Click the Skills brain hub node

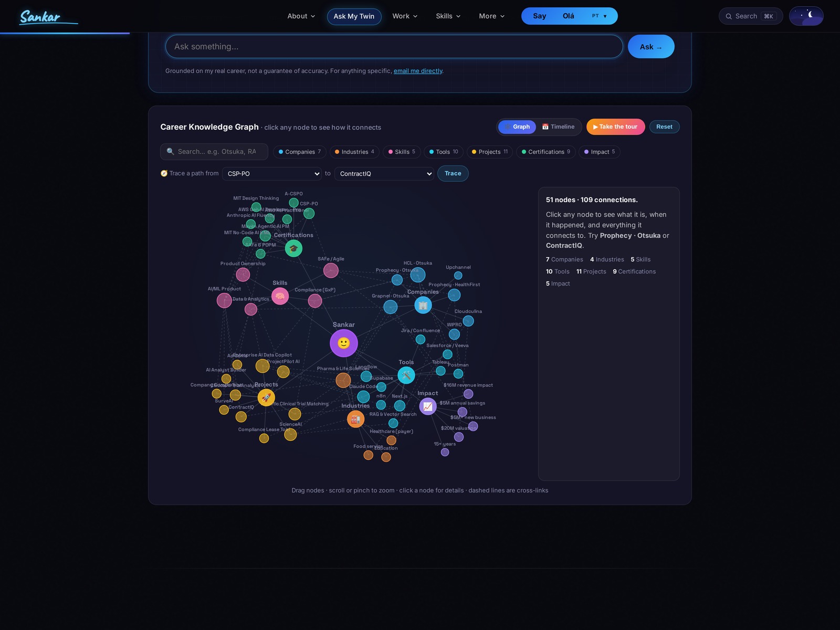[x=280, y=296]
